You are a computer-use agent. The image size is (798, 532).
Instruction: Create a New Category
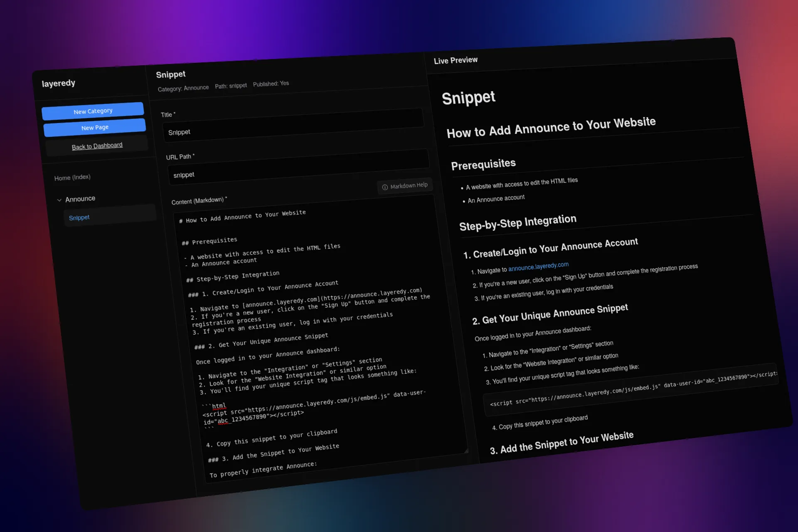point(93,111)
